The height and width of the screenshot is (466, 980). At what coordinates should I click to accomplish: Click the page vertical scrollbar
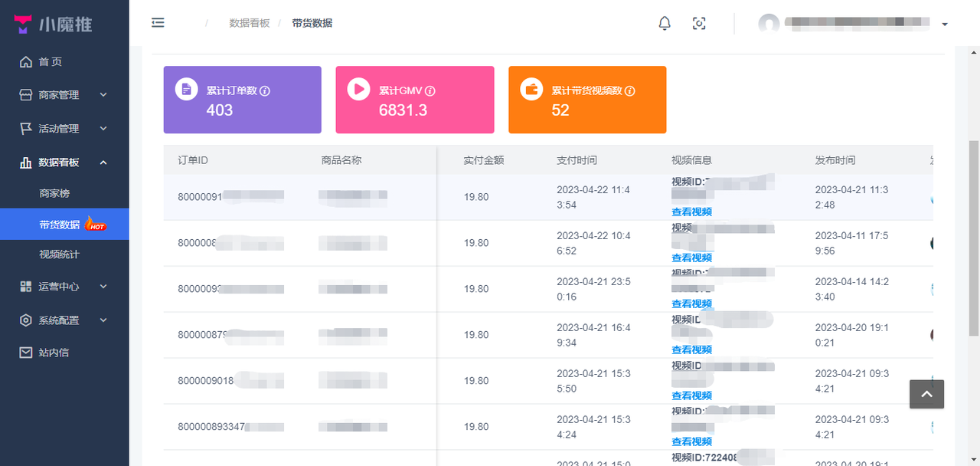click(974, 238)
